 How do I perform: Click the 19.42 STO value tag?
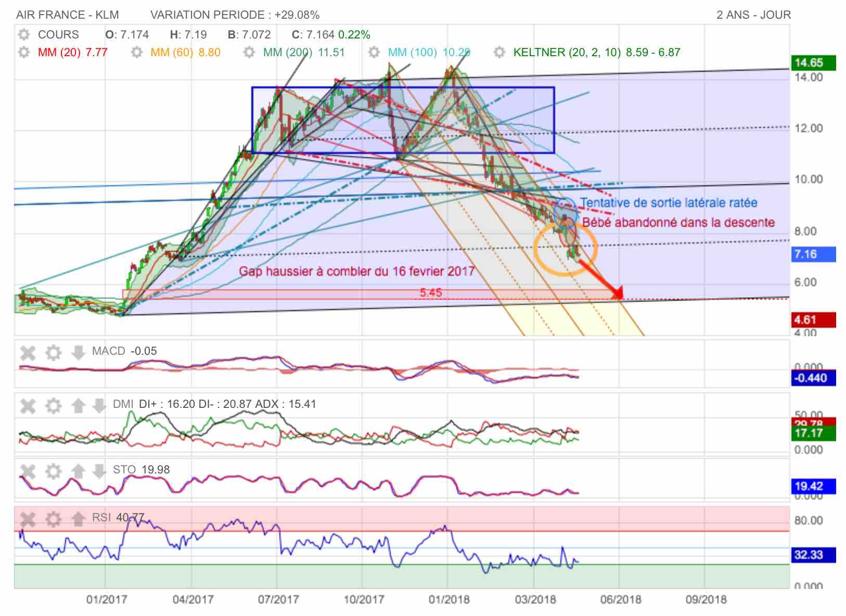[x=813, y=486]
